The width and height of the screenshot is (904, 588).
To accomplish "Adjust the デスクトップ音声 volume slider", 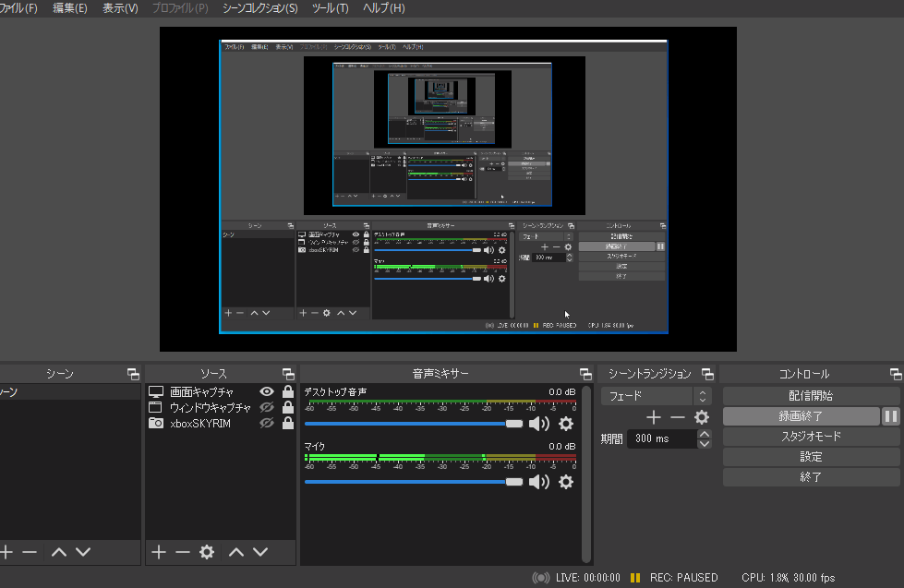I will click(512, 424).
